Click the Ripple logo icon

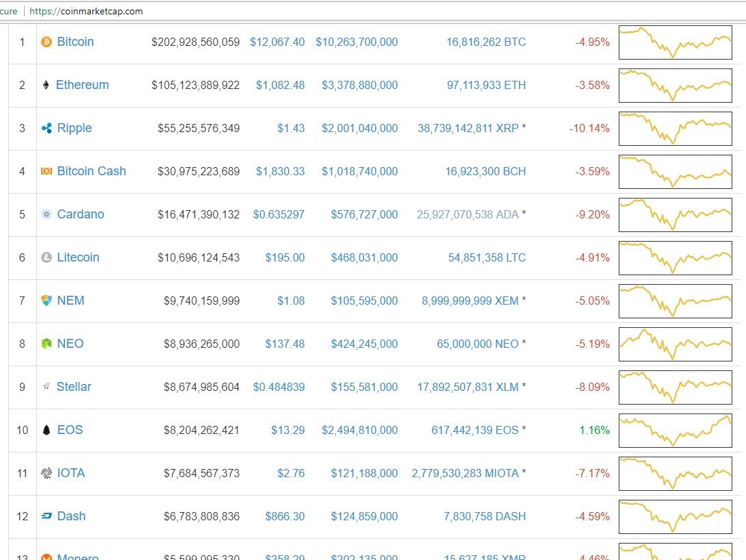46,128
